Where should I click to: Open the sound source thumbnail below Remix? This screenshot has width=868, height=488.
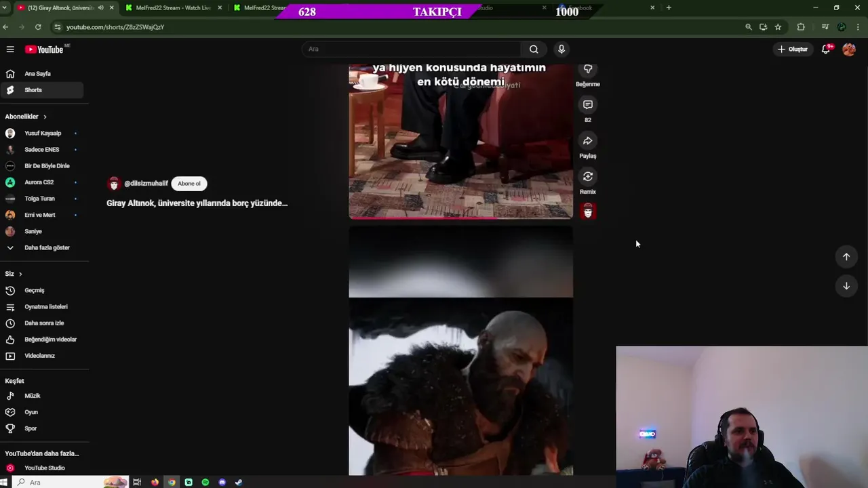588,211
